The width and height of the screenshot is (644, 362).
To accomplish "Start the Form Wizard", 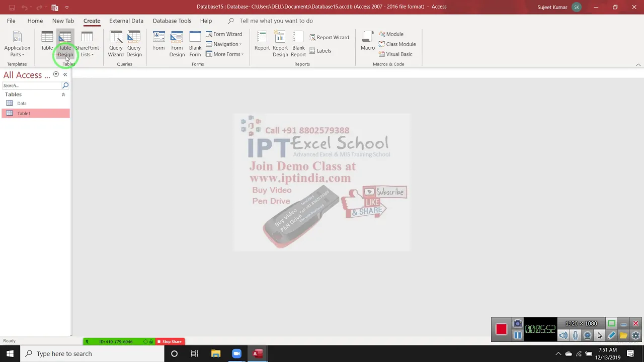I will (224, 34).
